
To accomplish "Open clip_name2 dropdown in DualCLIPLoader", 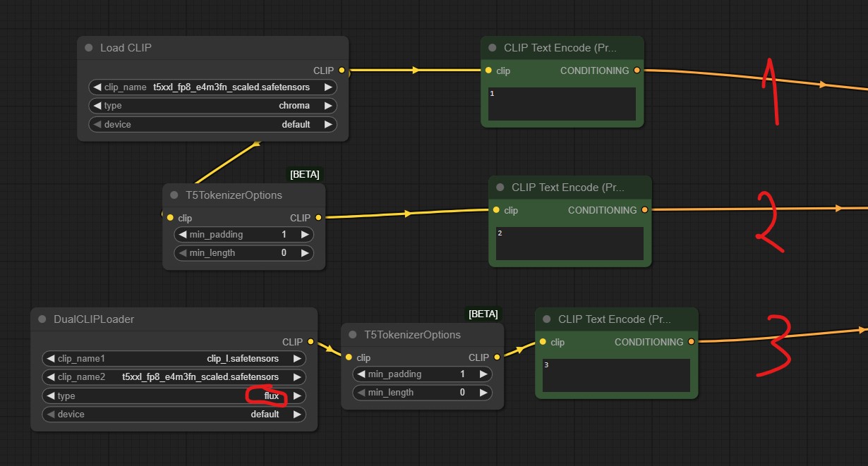I will click(x=174, y=377).
